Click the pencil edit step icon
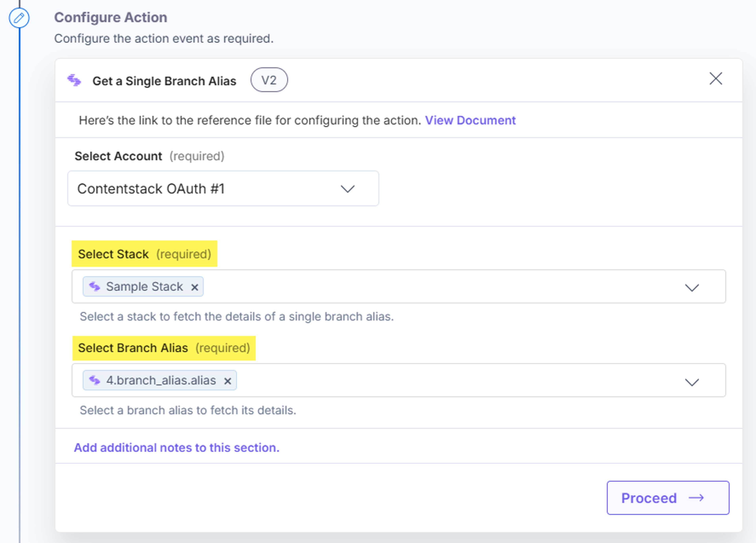The height and width of the screenshot is (543, 756). coord(19,18)
